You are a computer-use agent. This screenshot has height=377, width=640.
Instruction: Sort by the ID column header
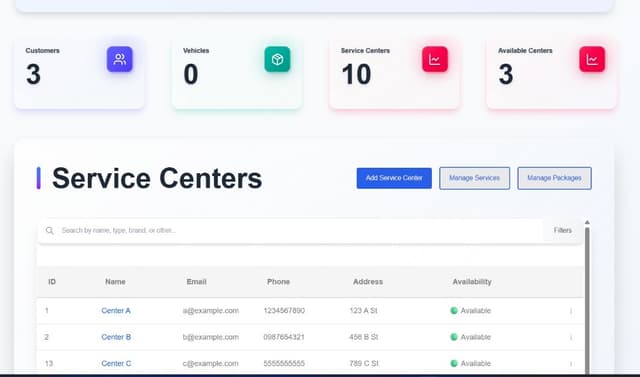[52, 282]
